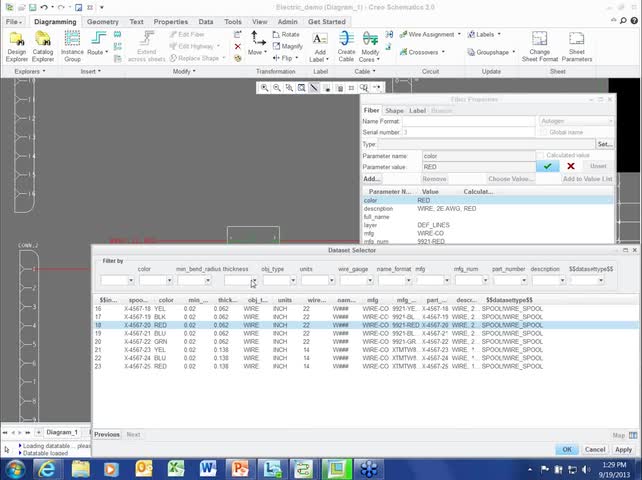Click the Flip tool
642x480 pixels.
pos(285,58)
